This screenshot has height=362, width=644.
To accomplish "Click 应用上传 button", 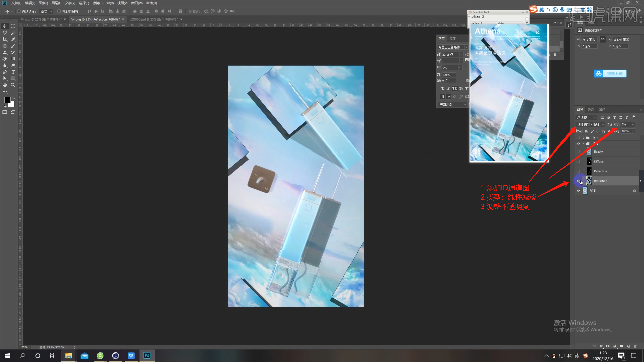I will [x=609, y=73].
